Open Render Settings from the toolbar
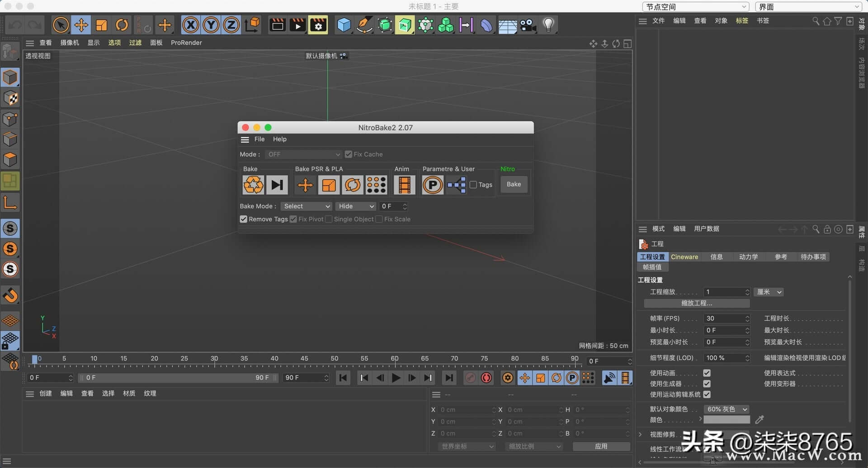The width and height of the screenshot is (868, 468). click(318, 25)
